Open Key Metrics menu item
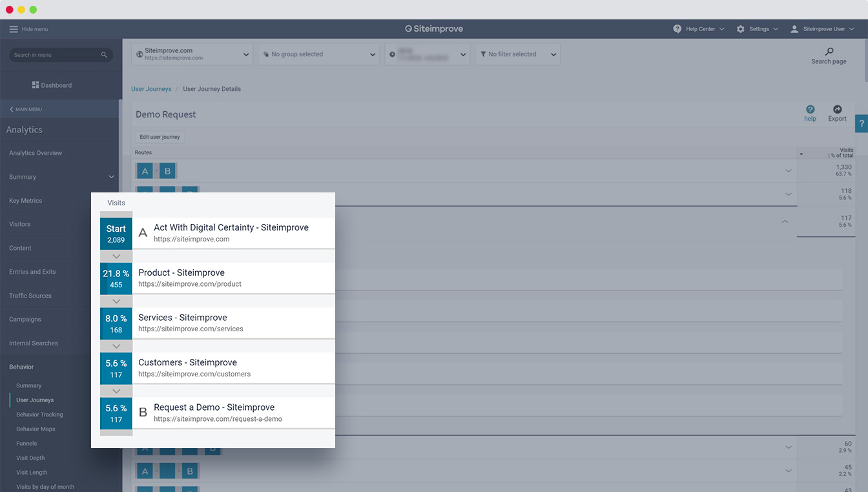868x492 pixels. pyautogui.click(x=25, y=201)
